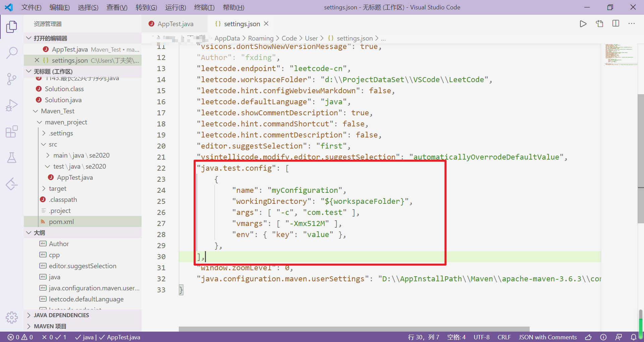The height and width of the screenshot is (342, 644).
Task: Open the Test flask view
Action: click(12, 158)
